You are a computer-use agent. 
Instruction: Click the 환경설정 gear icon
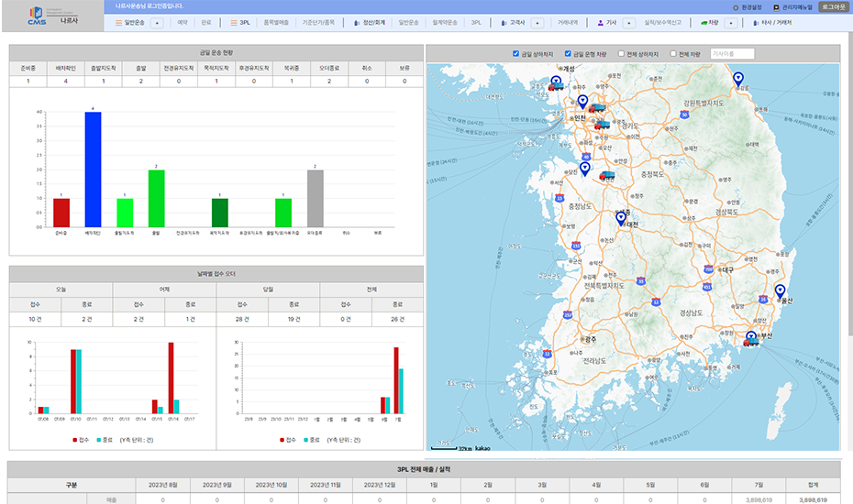736,7
